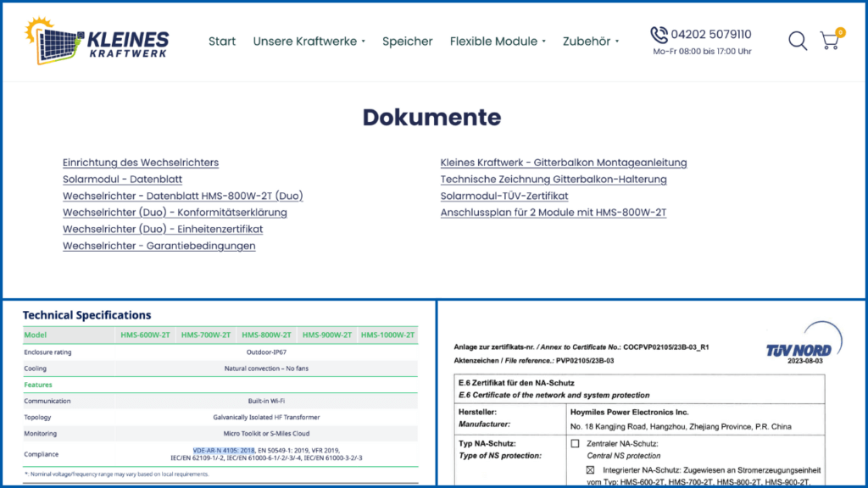
Task: Expand the Zubehör menu
Action: [x=591, y=41]
